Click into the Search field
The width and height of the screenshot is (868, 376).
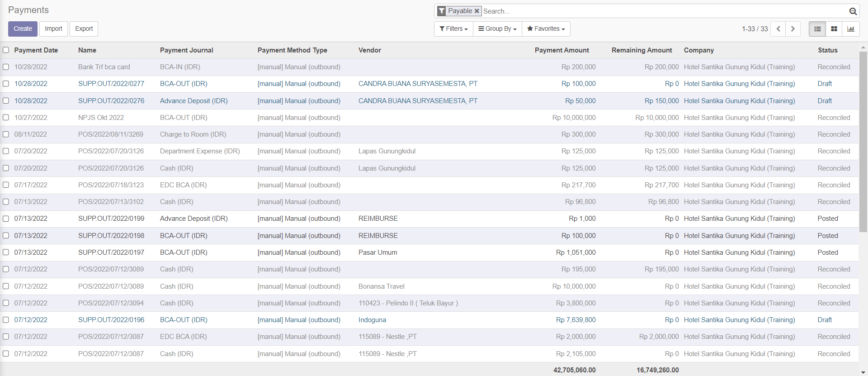click(665, 11)
